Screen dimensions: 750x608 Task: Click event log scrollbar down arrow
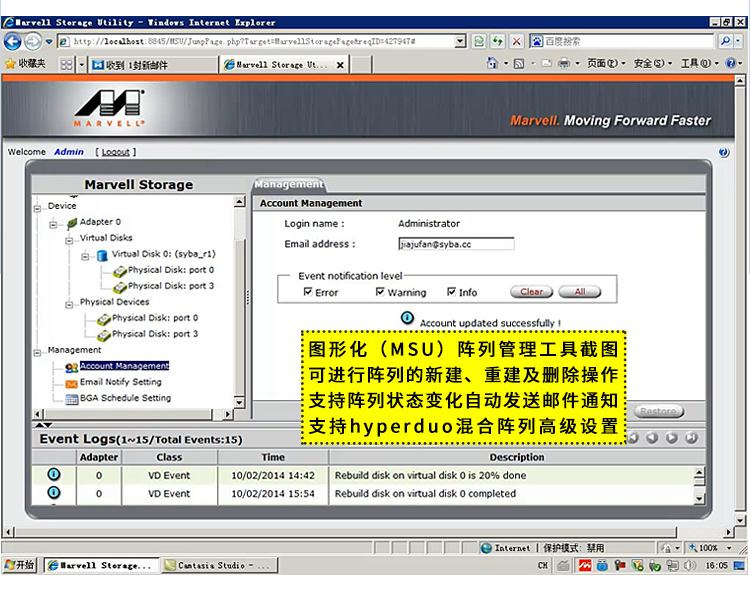(699, 498)
